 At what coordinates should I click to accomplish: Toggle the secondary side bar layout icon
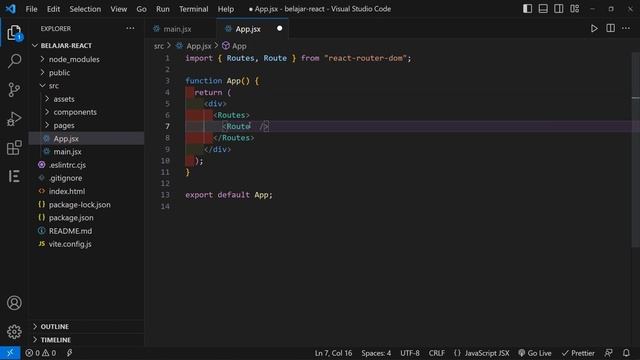click(558, 9)
